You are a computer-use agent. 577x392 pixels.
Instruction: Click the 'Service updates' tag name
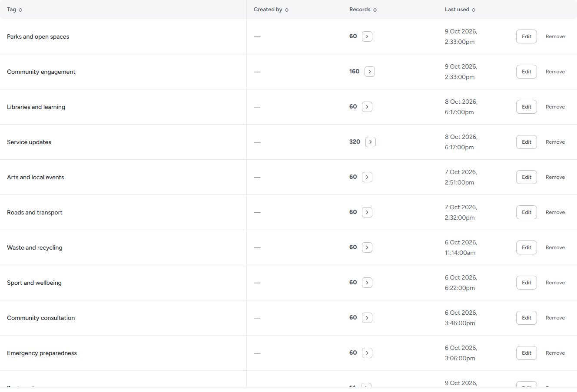coord(29,142)
